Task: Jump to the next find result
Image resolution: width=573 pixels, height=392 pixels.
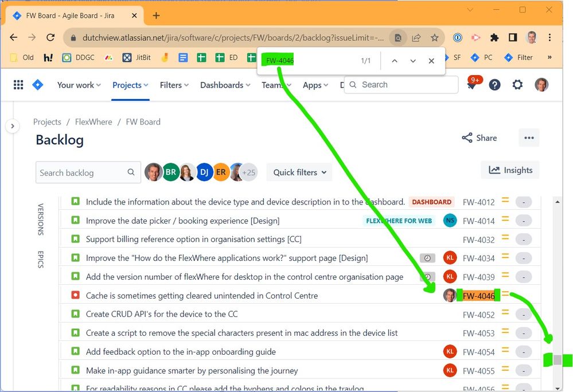Action: coord(413,61)
